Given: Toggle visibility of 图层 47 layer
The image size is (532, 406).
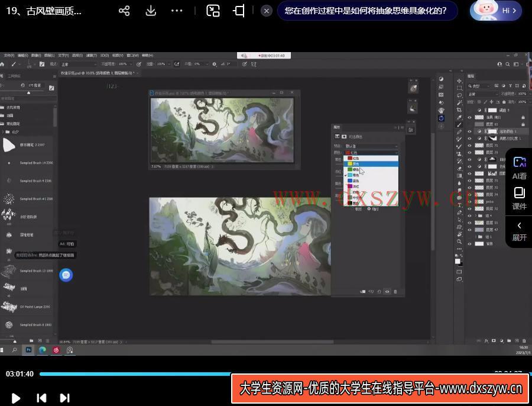Looking at the screenshot, I should click(x=469, y=230).
